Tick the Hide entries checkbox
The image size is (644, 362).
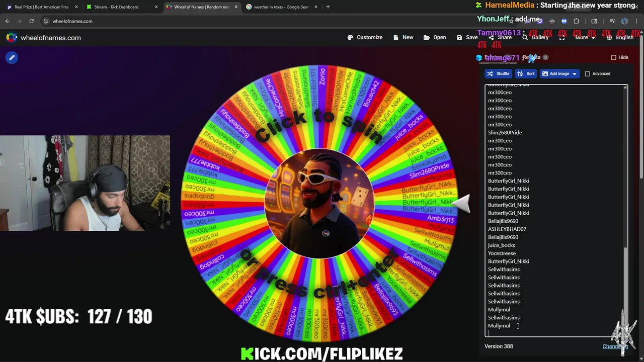[x=613, y=57]
